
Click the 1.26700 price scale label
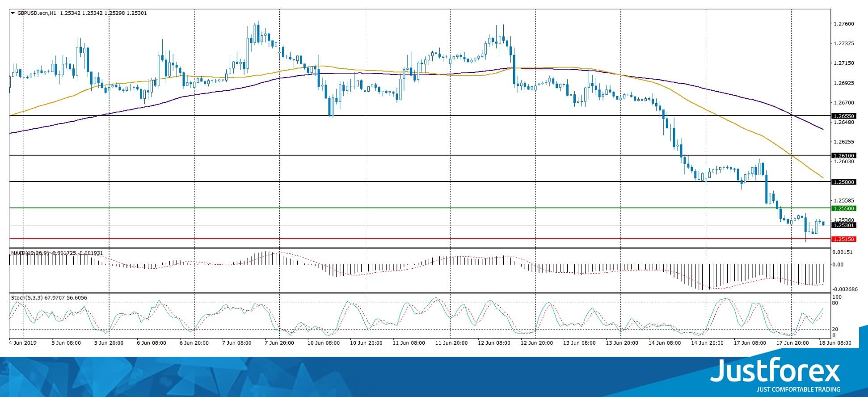coord(844,102)
